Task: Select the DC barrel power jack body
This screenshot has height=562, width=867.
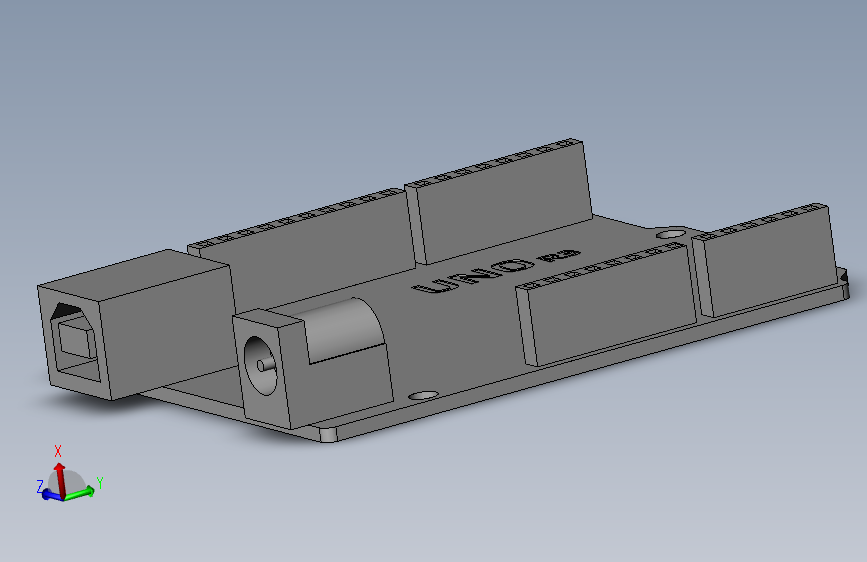Action: click(x=312, y=362)
